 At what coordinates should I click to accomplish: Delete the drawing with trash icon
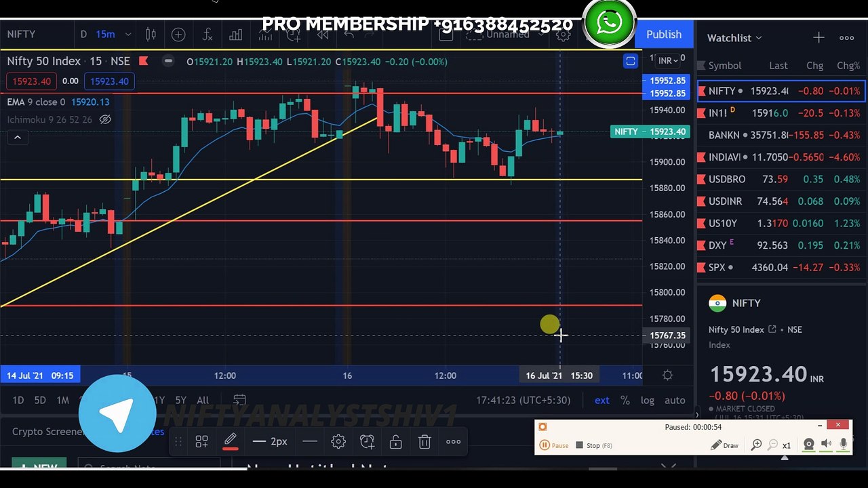click(x=425, y=442)
